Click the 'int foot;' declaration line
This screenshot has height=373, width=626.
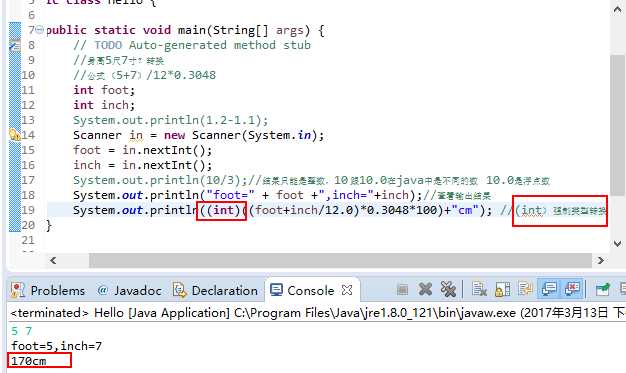coord(104,90)
